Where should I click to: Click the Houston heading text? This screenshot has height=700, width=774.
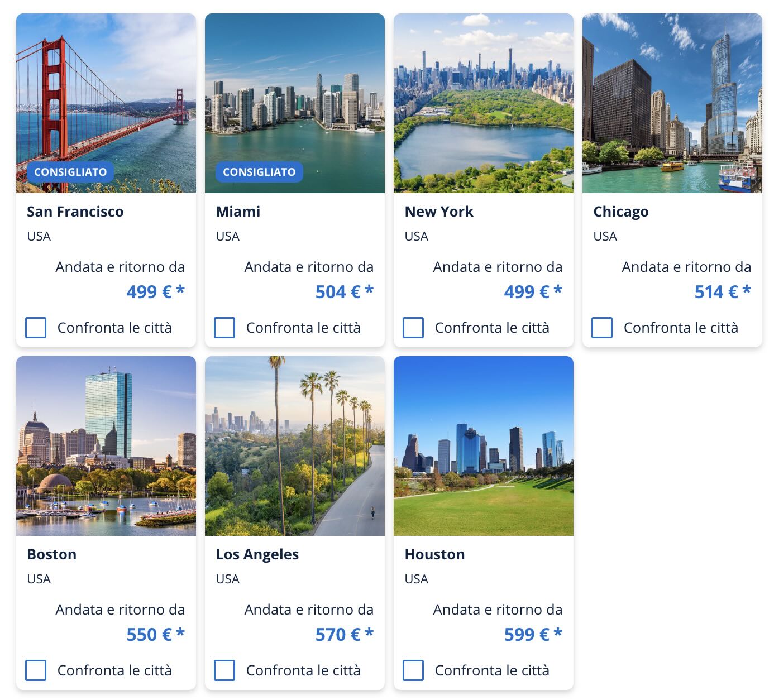[x=434, y=554]
